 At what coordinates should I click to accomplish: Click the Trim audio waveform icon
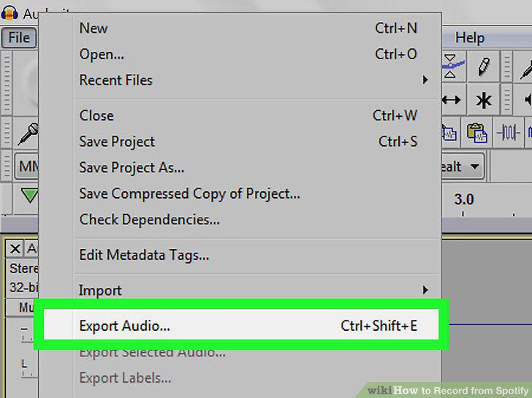pos(509,132)
